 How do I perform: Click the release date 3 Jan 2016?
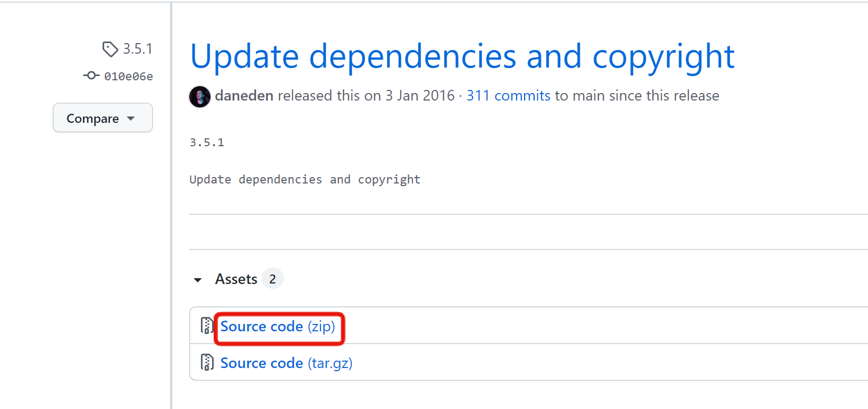(x=420, y=96)
